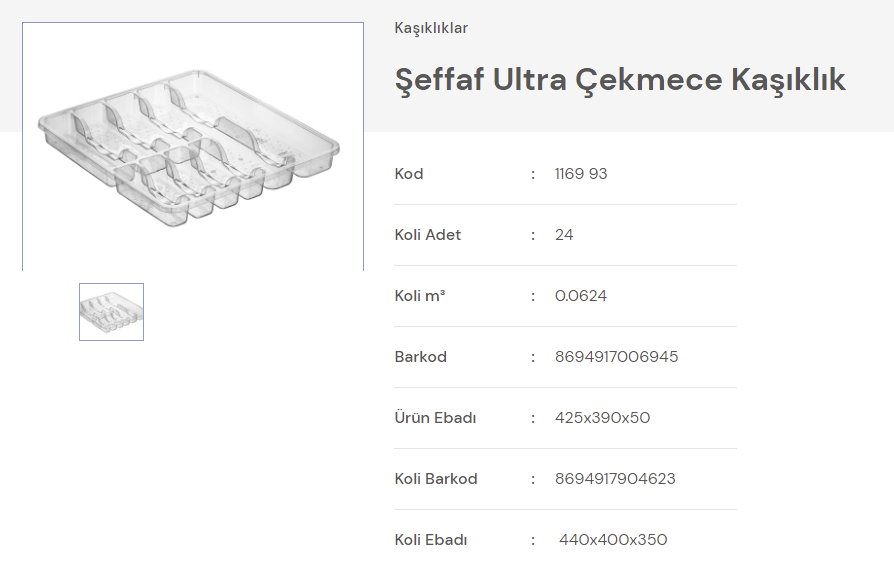Click the Koli Adet label
The image size is (894, 569).
coord(428,235)
